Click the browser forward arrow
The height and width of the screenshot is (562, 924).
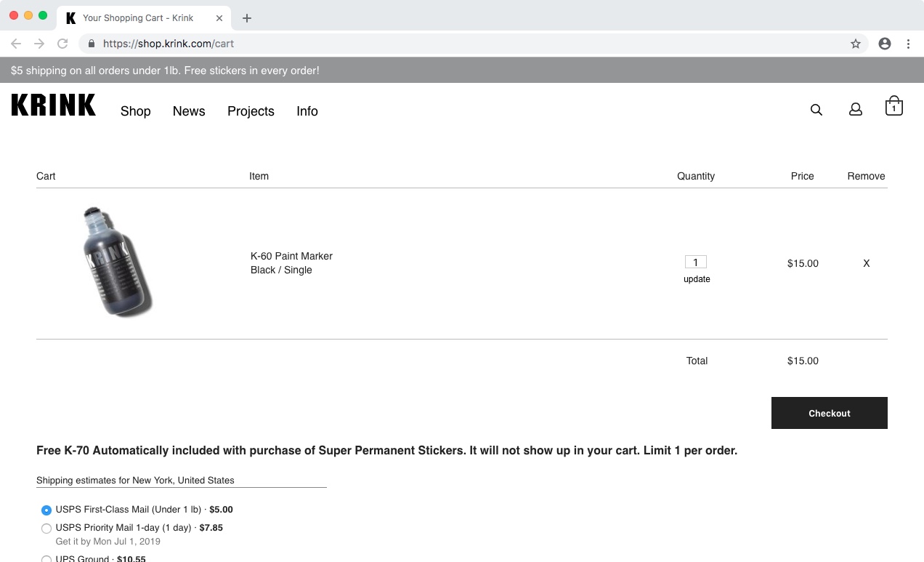pos(39,44)
